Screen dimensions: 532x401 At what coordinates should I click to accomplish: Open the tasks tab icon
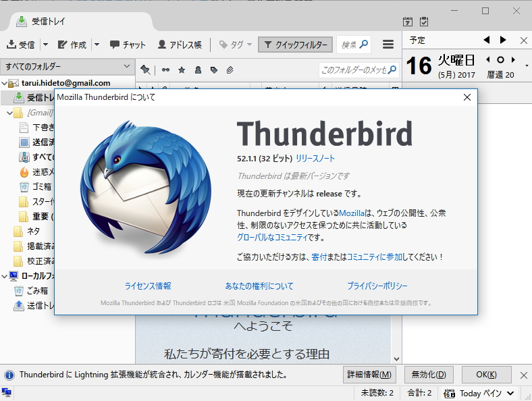(424, 22)
